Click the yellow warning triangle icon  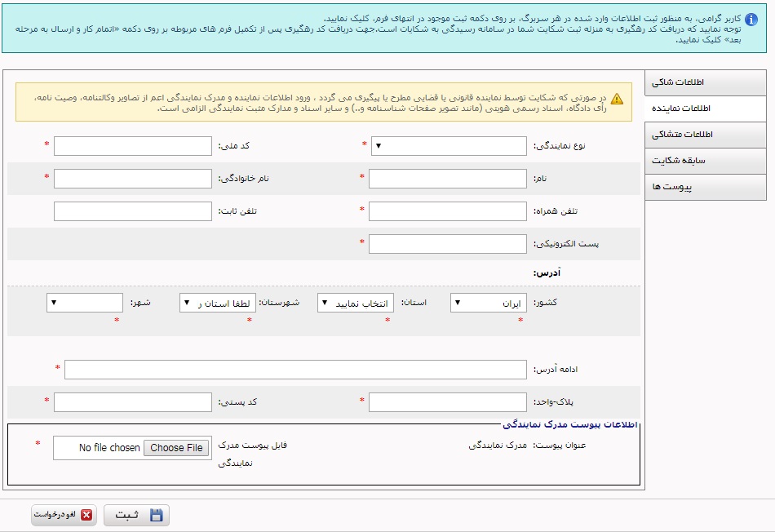click(617, 99)
